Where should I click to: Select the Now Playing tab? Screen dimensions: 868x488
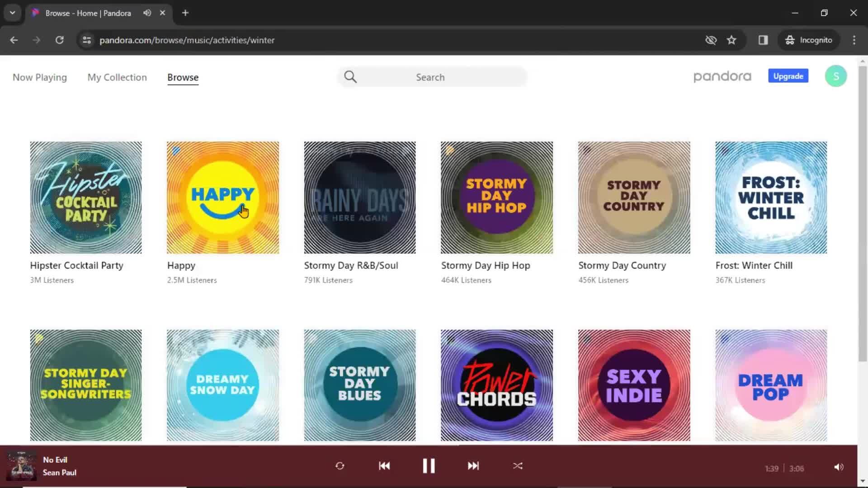coord(39,77)
